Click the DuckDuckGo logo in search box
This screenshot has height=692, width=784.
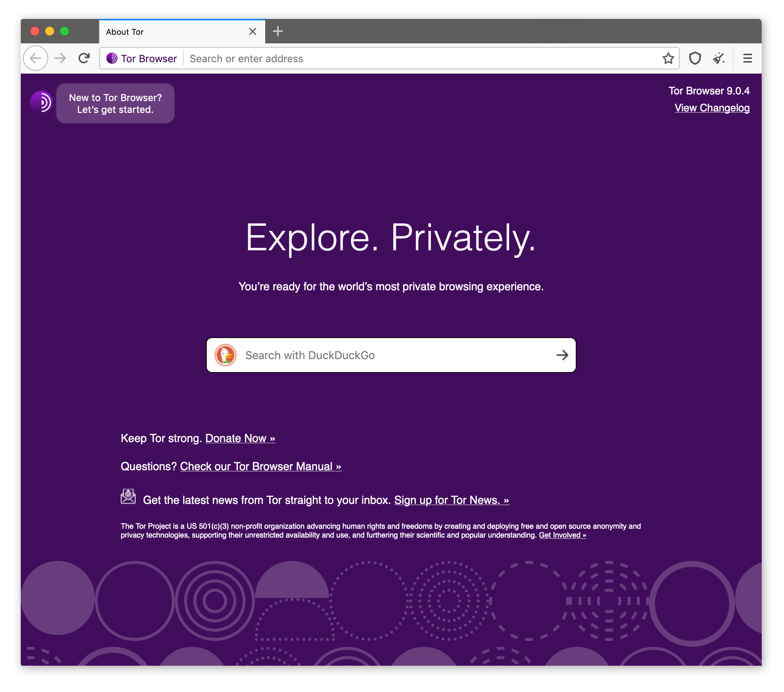click(x=225, y=355)
